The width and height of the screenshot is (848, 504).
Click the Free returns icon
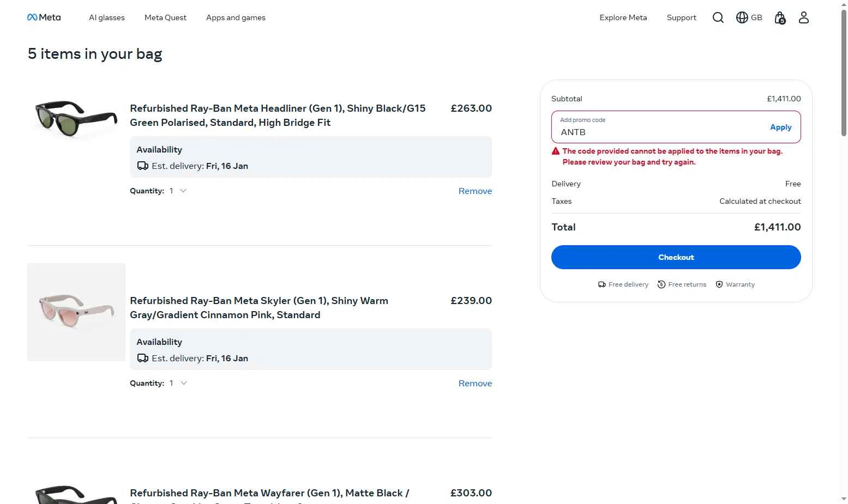tap(661, 284)
